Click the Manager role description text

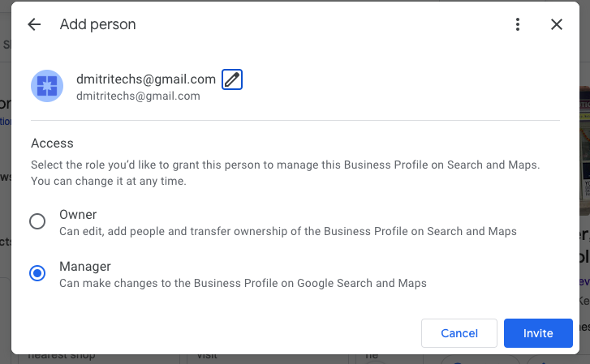click(243, 283)
